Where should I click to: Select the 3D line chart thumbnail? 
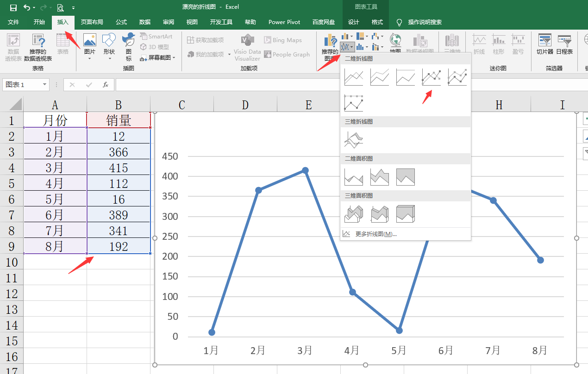click(x=354, y=139)
